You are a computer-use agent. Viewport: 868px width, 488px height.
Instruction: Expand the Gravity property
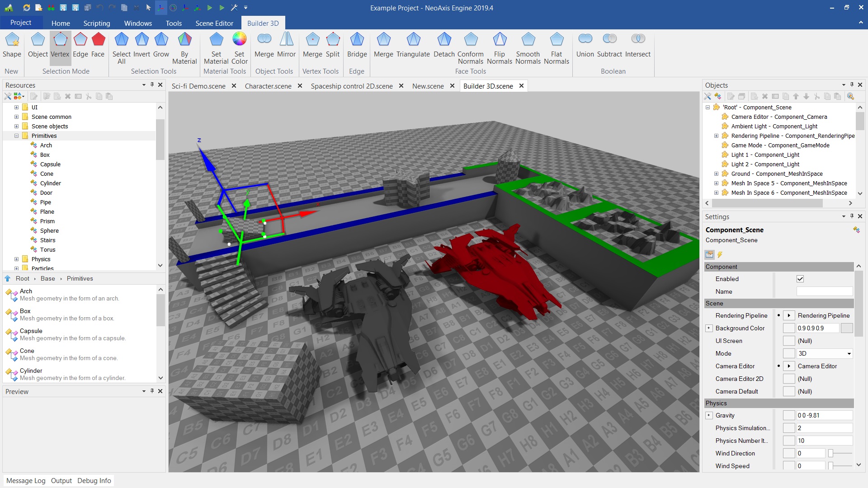(709, 415)
